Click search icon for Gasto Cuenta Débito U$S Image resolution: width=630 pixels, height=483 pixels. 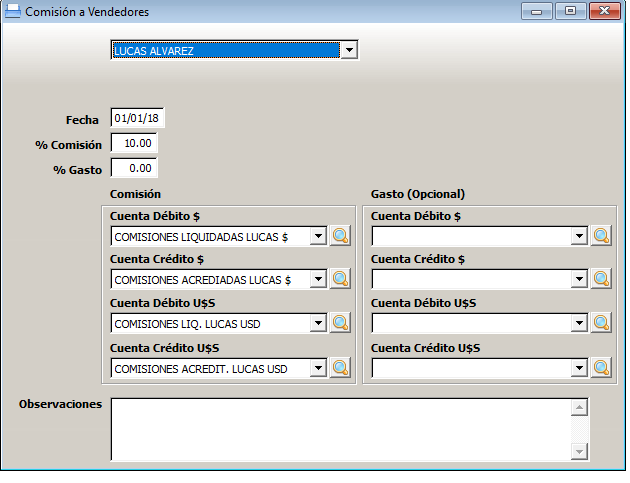tap(601, 323)
